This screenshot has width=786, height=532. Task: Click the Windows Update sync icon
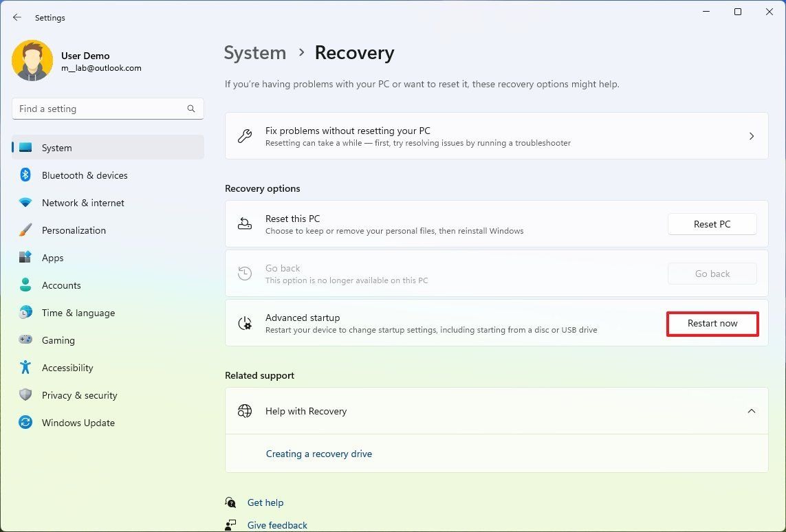pos(25,422)
